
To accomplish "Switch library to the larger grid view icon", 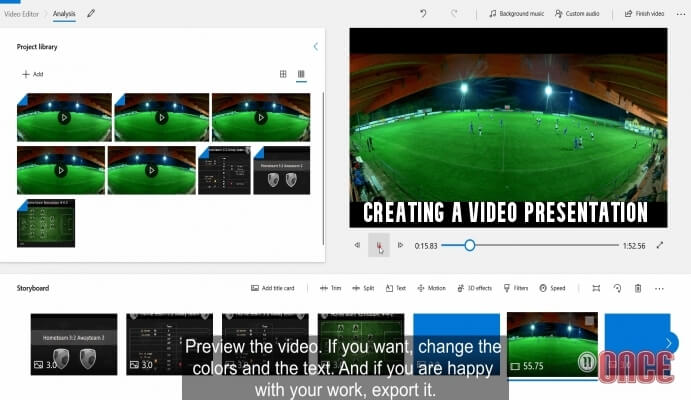I will (x=283, y=74).
